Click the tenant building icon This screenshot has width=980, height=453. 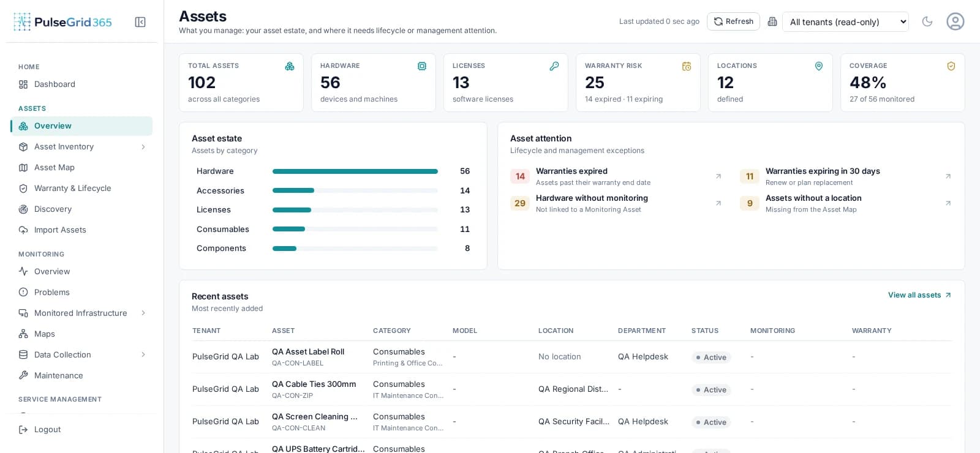[772, 21]
